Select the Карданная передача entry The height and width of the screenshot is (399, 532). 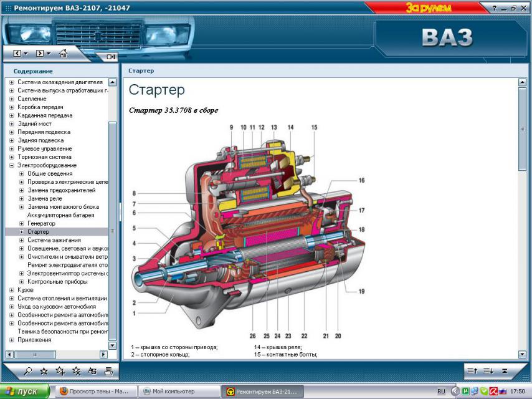pos(45,115)
